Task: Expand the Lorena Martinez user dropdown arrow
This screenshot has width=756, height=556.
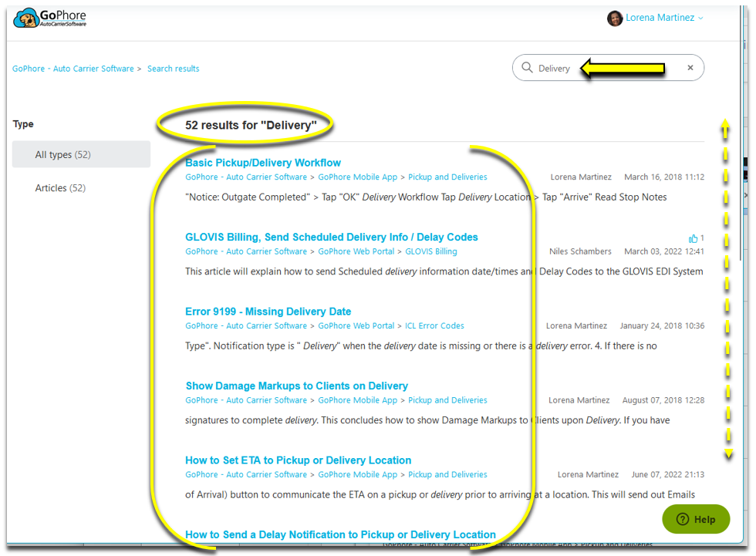Action: 700,19
